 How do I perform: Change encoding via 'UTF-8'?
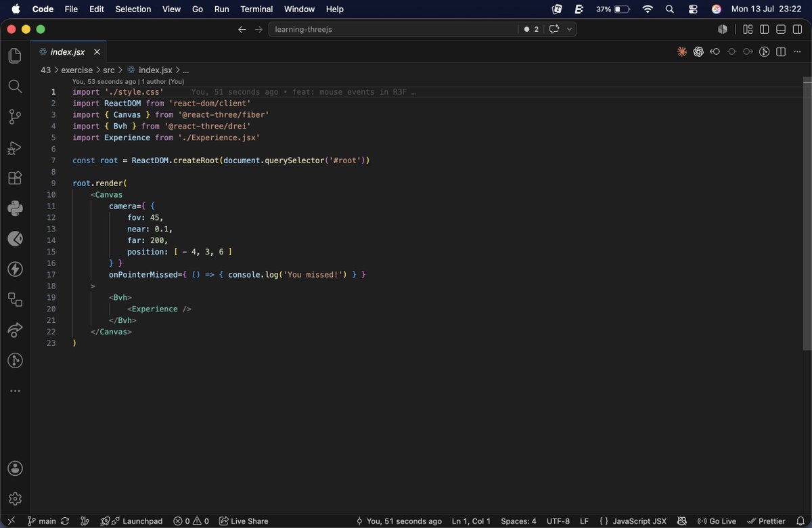(x=558, y=521)
